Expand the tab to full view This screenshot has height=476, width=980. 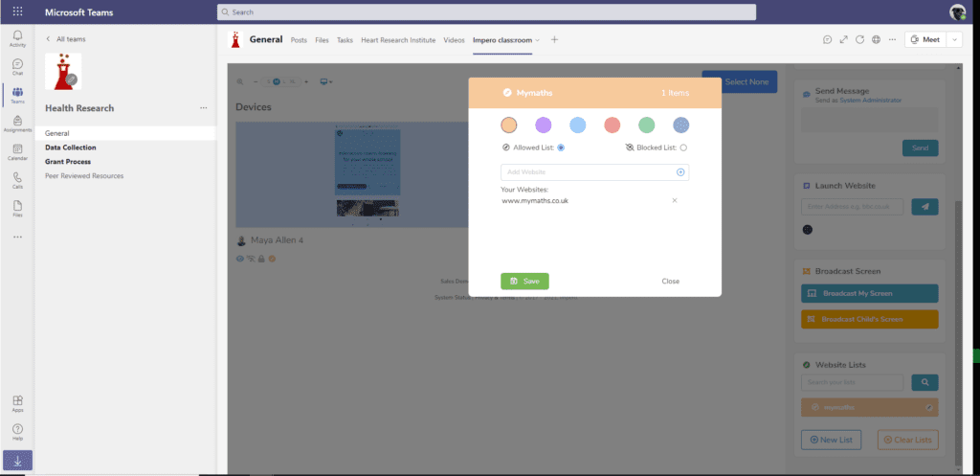(x=844, y=39)
